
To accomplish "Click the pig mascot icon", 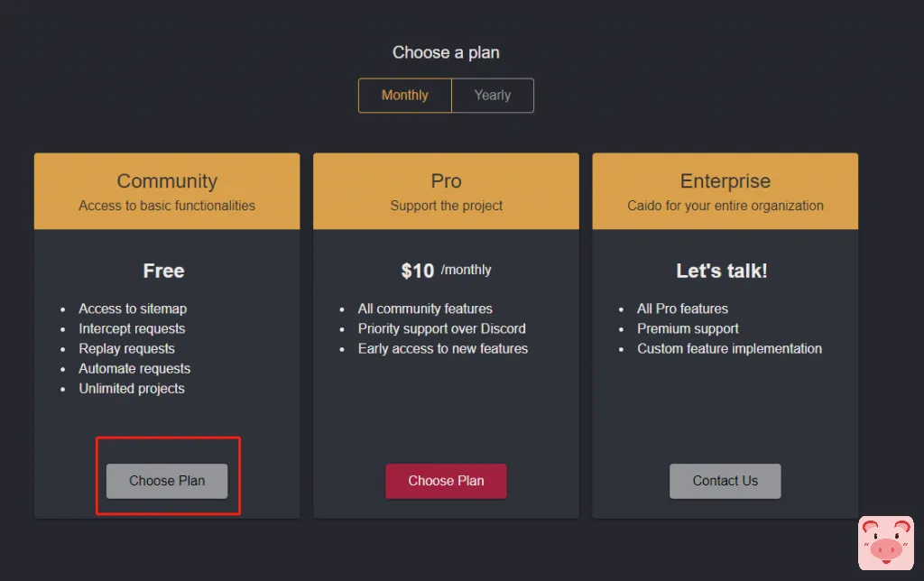I will 885,543.
